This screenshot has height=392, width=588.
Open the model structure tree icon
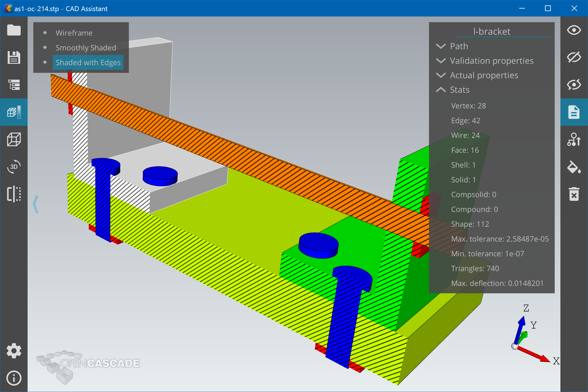[14, 85]
